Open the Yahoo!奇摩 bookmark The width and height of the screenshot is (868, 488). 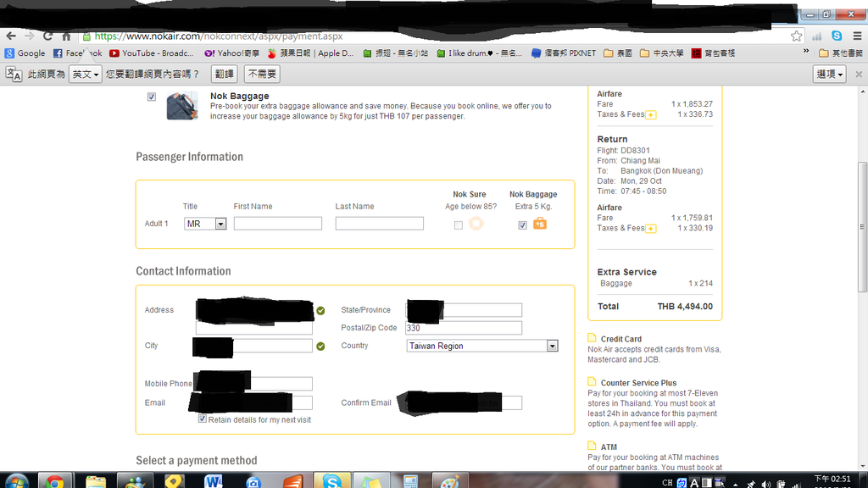coord(231,53)
